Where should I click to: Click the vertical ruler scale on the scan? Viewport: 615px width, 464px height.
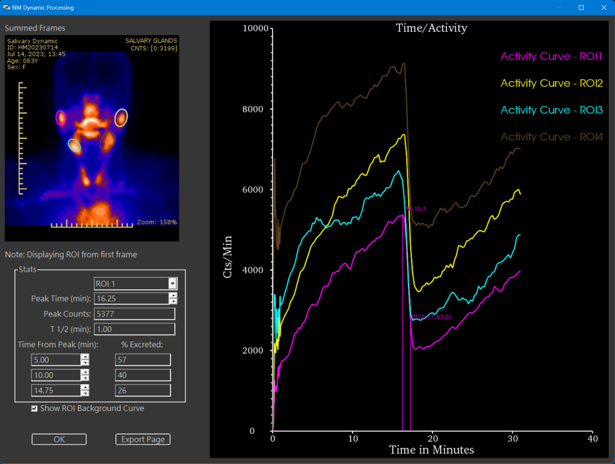(22, 138)
